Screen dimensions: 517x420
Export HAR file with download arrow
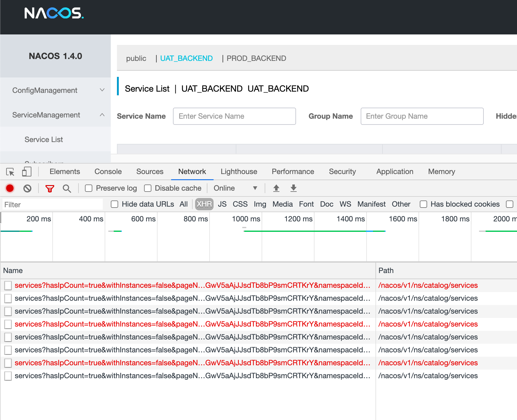pos(294,188)
